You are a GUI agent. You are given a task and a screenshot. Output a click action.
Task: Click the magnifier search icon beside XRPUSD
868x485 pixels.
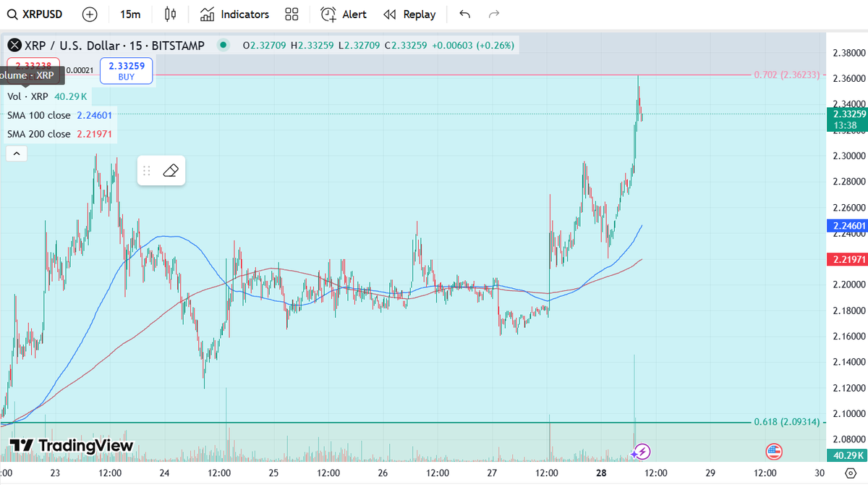(x=12, y=14)
